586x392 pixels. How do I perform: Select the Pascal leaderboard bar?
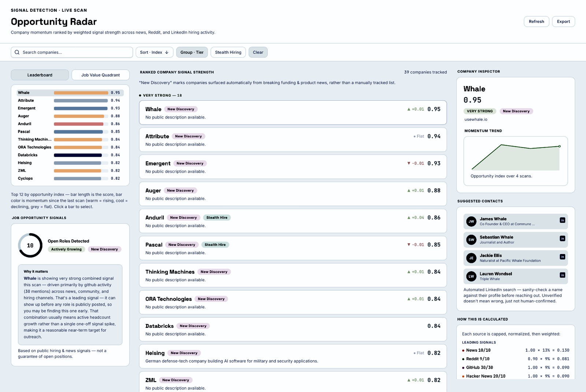[x=70, y=132]
